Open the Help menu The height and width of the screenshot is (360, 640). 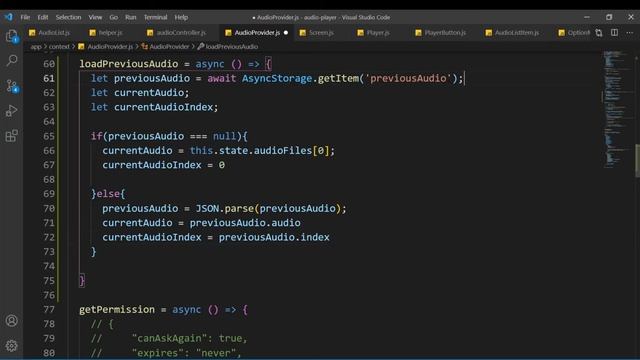pyautogui.click(x=181, y=17)
